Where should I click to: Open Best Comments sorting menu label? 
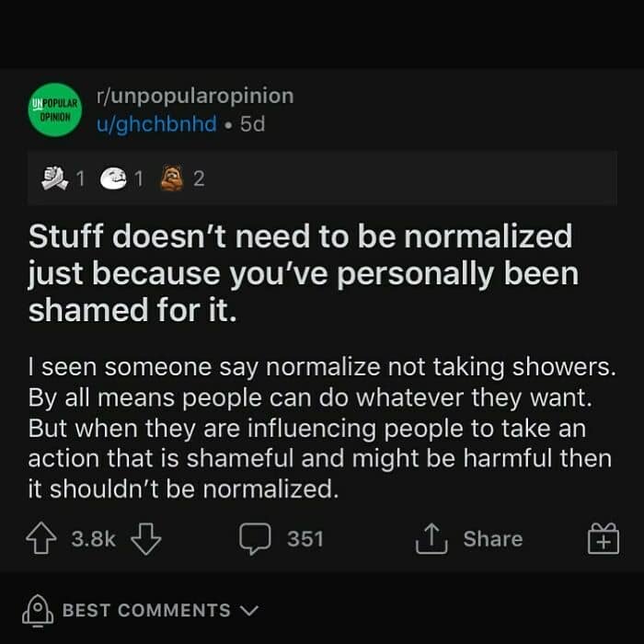[146, 610]
